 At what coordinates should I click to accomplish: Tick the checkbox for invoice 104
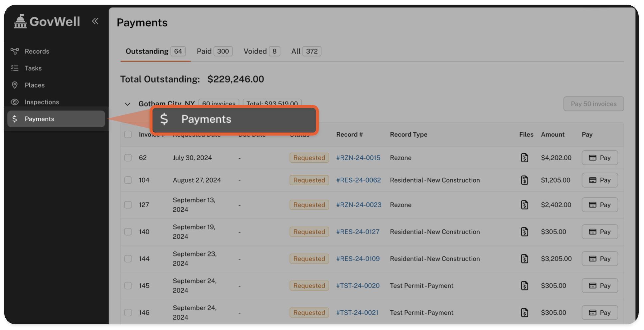[128, 180]
